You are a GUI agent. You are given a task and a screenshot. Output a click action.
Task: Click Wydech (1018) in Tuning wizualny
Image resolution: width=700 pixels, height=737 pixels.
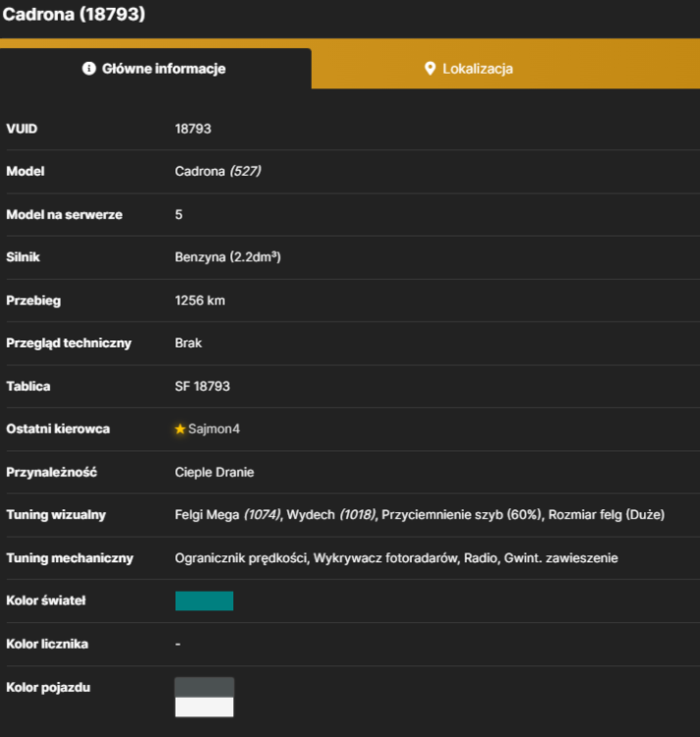(x=331, y=515)
